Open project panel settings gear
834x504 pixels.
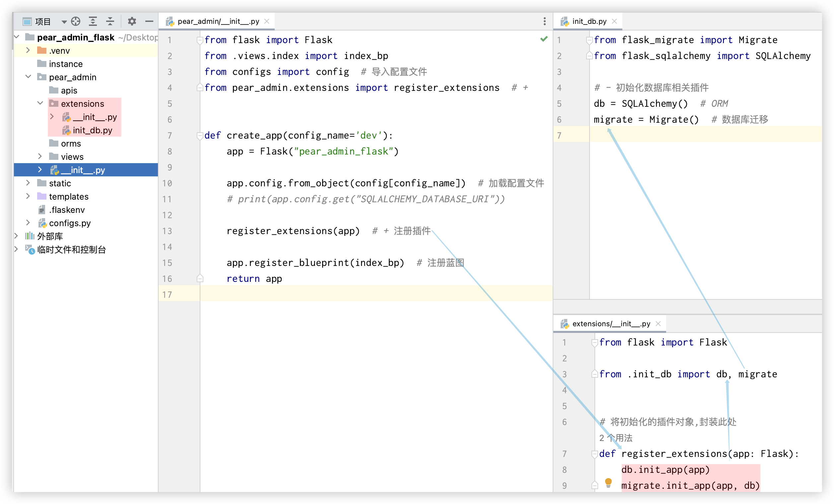132,22
